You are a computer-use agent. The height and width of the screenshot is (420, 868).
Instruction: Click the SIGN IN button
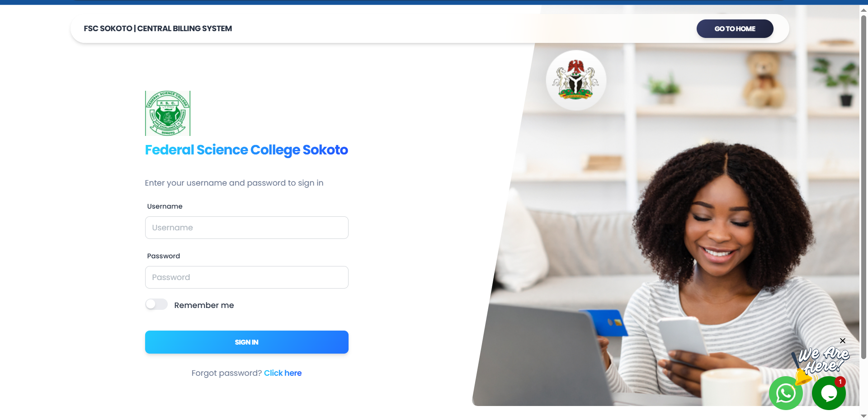coord(247,342)
